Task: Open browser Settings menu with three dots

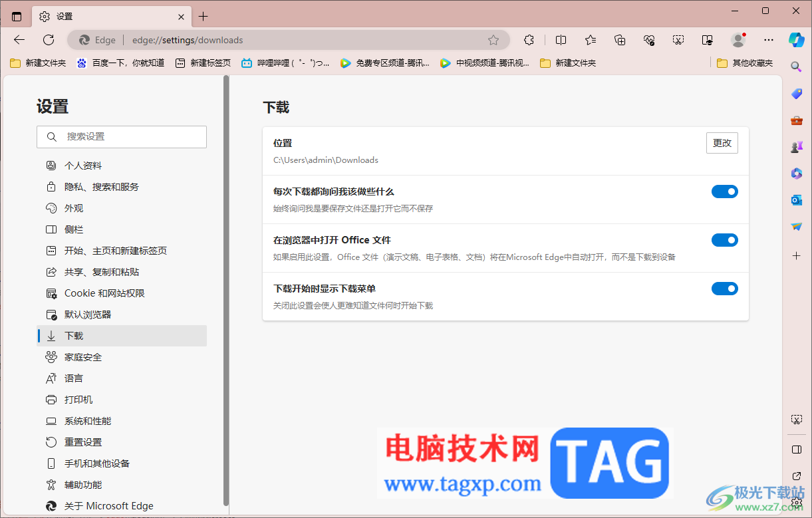Action: pyautogui.click(x=769, y=40)
